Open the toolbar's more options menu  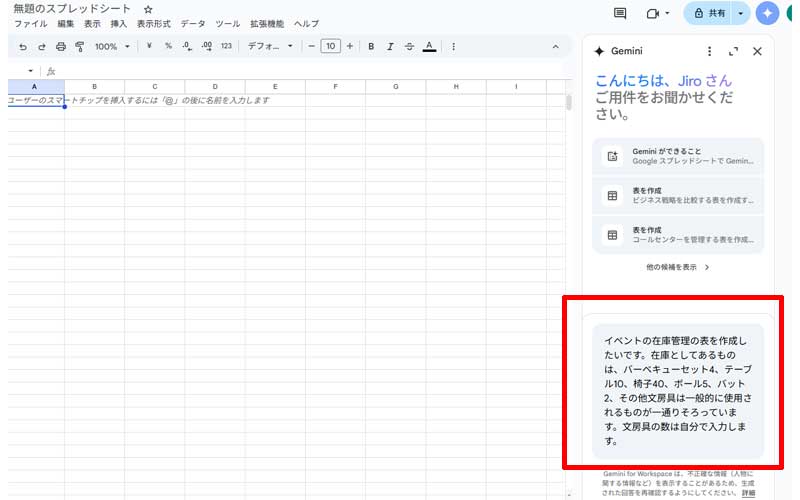(x=453, y=46)
